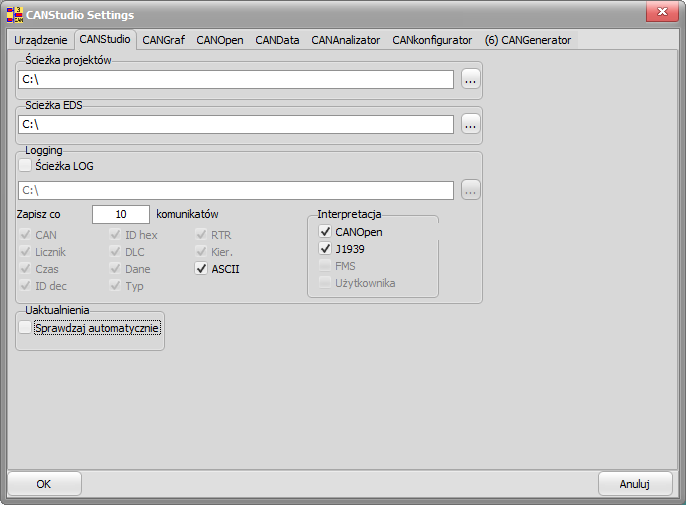This screenshot has height=505, width=686.
Task: Toggle the FMS interpretation checkbox
Action: tap(325, 266)
